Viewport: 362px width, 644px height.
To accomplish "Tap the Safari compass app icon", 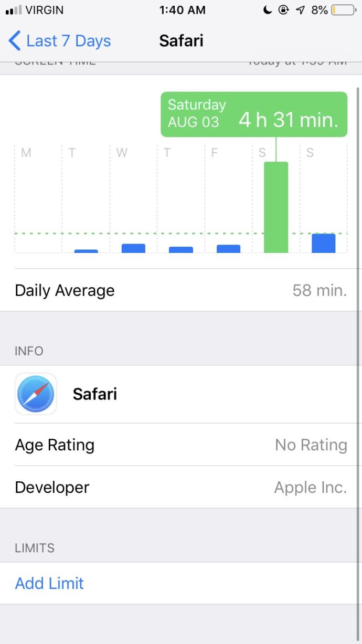I will tap(36, 394).
